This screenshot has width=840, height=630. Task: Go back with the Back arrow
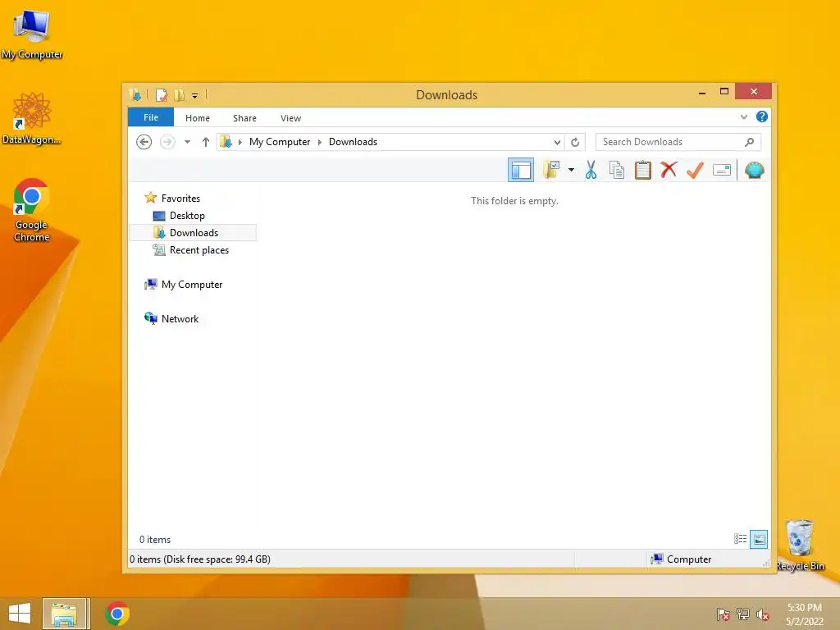[x=144, y=142]
